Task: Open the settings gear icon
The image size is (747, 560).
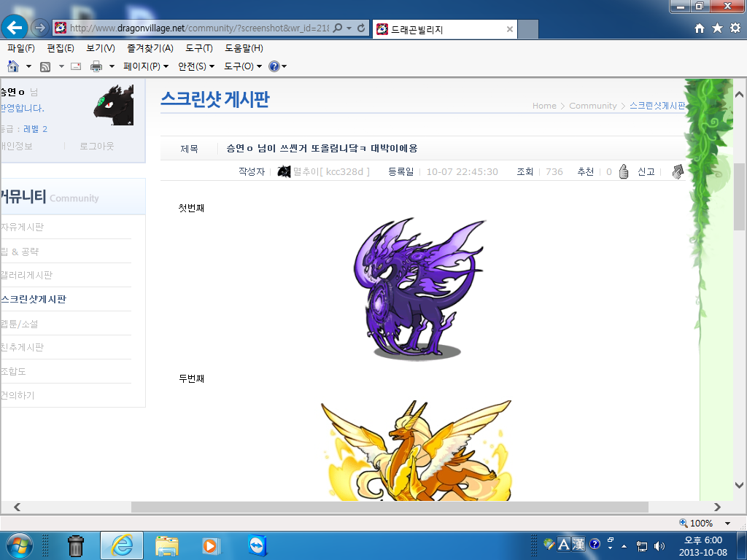Action: (735, 28)
